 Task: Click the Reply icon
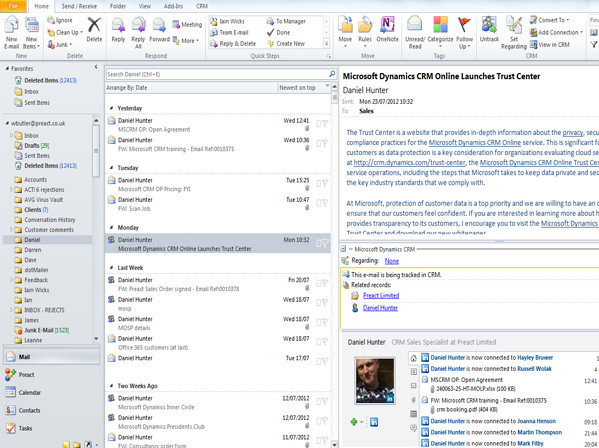(118, 26)
